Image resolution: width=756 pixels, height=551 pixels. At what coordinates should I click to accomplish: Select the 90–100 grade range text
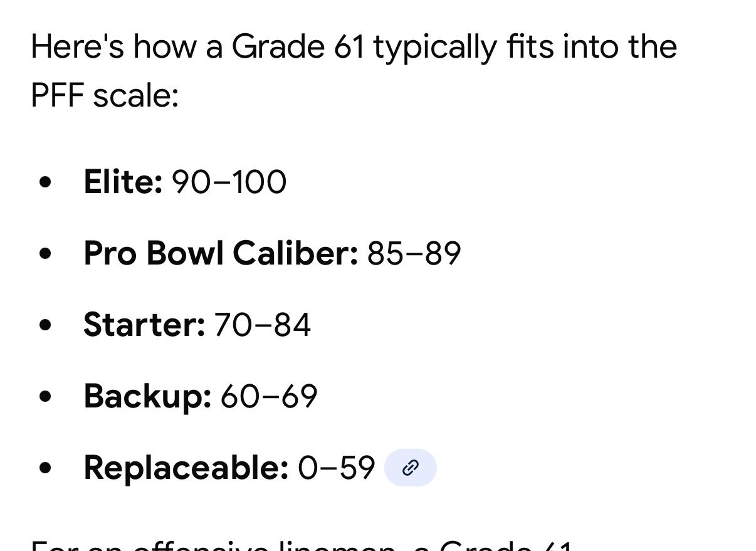pyautogui.click(x=229, y=182)
